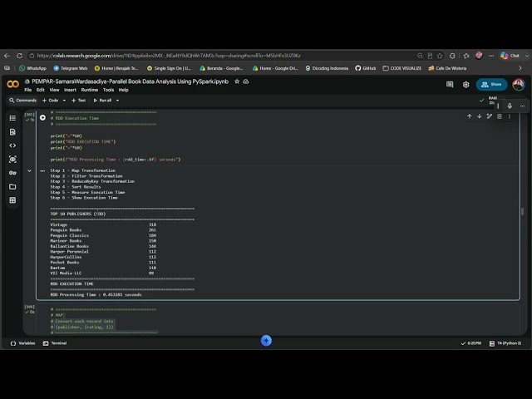Click the browser address bar
Viewport: 532px width, 399px height.
[x=220, y=56]
